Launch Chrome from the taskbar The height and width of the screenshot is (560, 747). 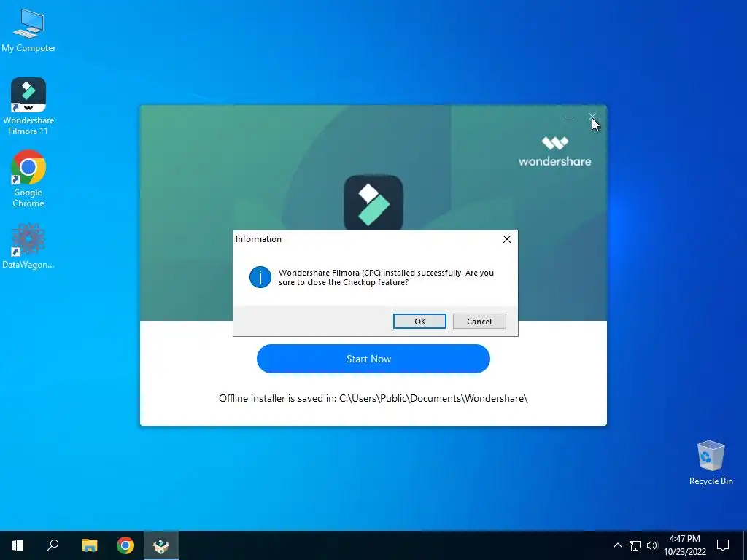click(x=125, y=545)
